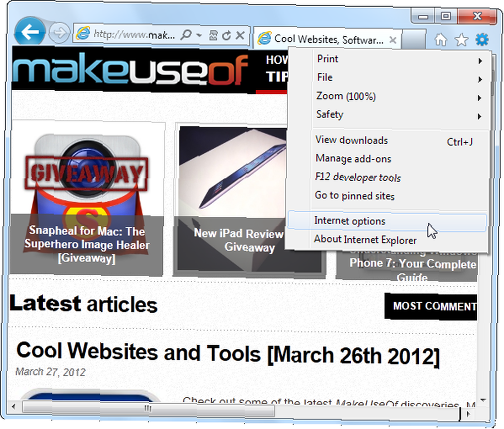This screenshot has height=429, width=504.
Task: Click the URL address field
Action: pyautogui.click(x=134, y=34)
